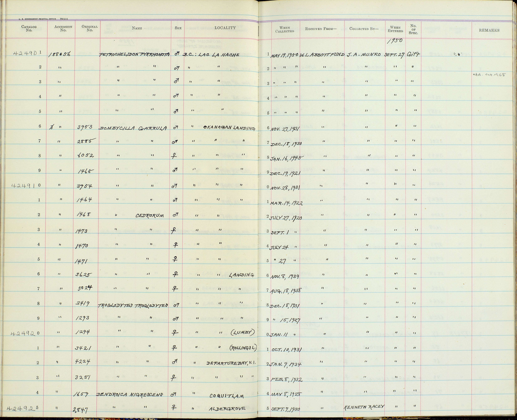Click locality note "(ROLLINGS L.)"

pyautogui.click(x=243, y=348)
